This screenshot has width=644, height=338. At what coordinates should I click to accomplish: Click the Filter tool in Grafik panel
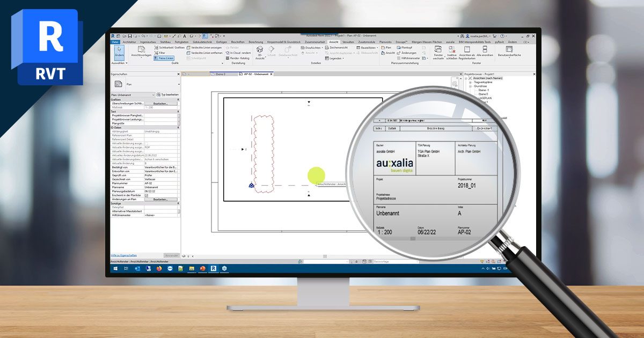point(160,53)
